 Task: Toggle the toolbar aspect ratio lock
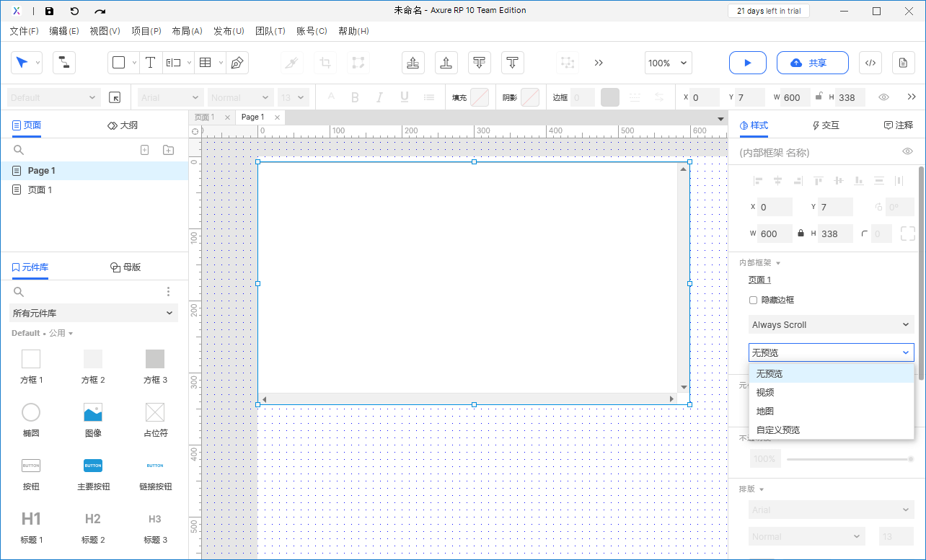[x=819, y=97]
